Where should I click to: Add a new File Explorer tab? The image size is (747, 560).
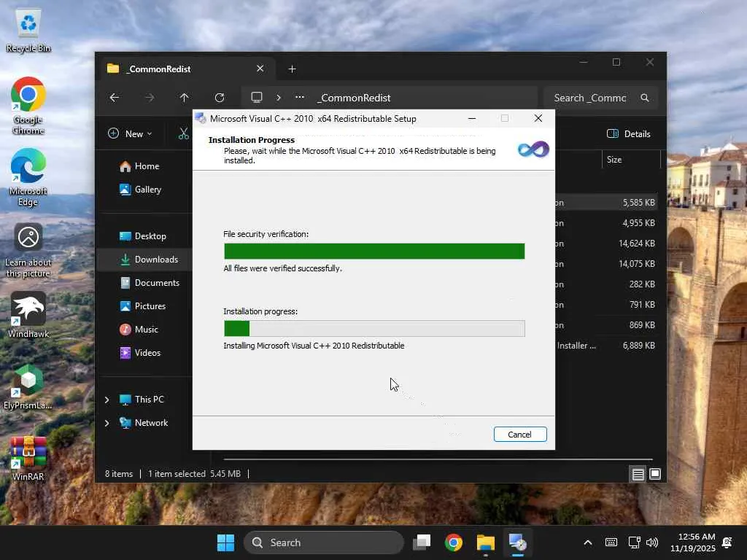[x=292, y=69]
